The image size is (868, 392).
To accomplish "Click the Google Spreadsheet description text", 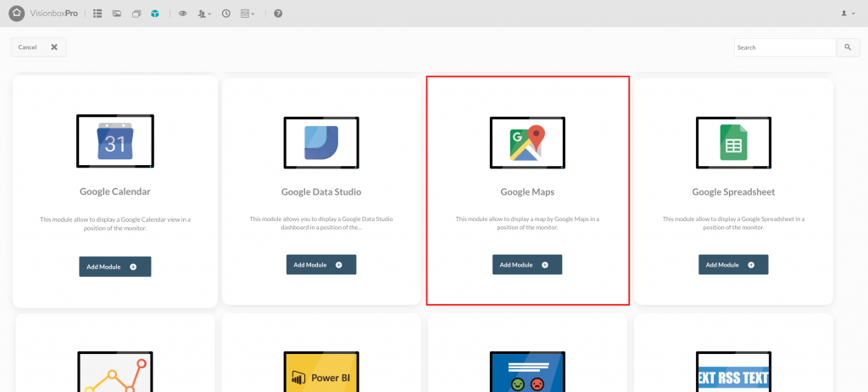I will (733, 223).
